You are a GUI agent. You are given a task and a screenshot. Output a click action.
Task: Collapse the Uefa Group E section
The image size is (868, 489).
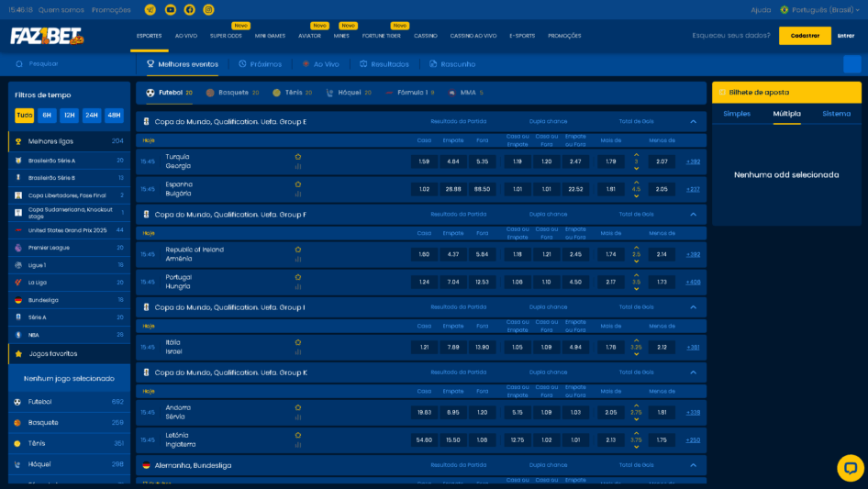[693, 122]
